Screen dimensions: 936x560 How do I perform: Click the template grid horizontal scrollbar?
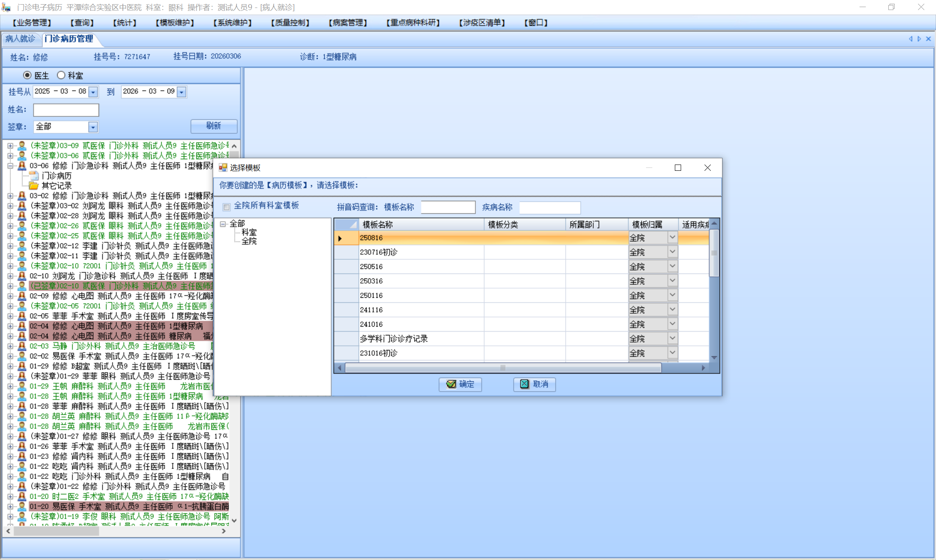[503, 368]
